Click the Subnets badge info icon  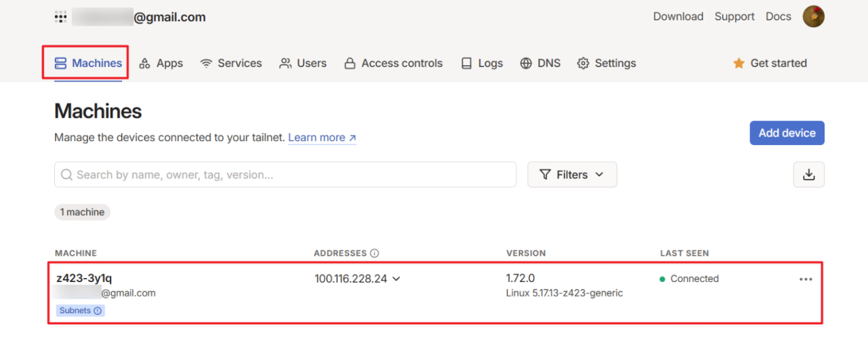point(98,311)
